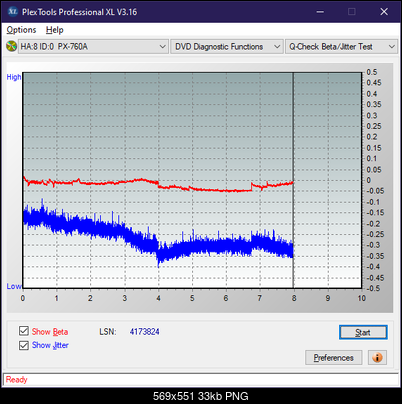Open the Options menu
This screenshot has width=402, height=404.
(21, 30)
